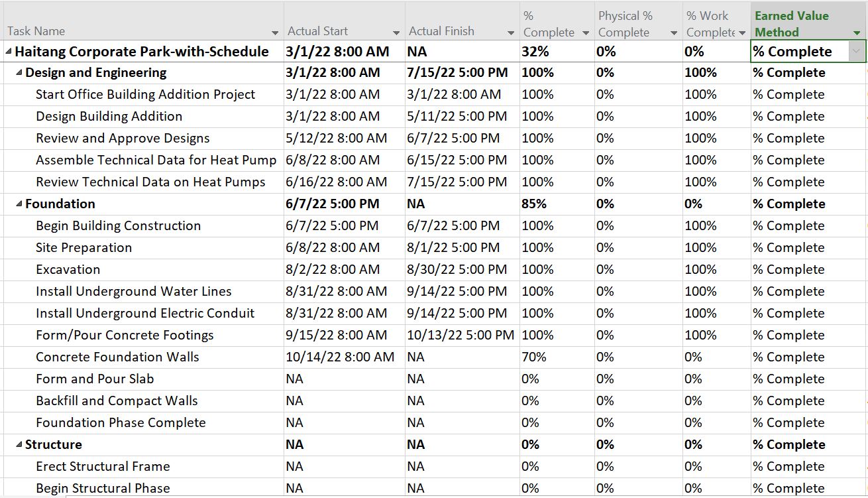Viewport: 868px width, 498px height.
Task: Select the Design and Engineering task name
Action: (96, 73)
